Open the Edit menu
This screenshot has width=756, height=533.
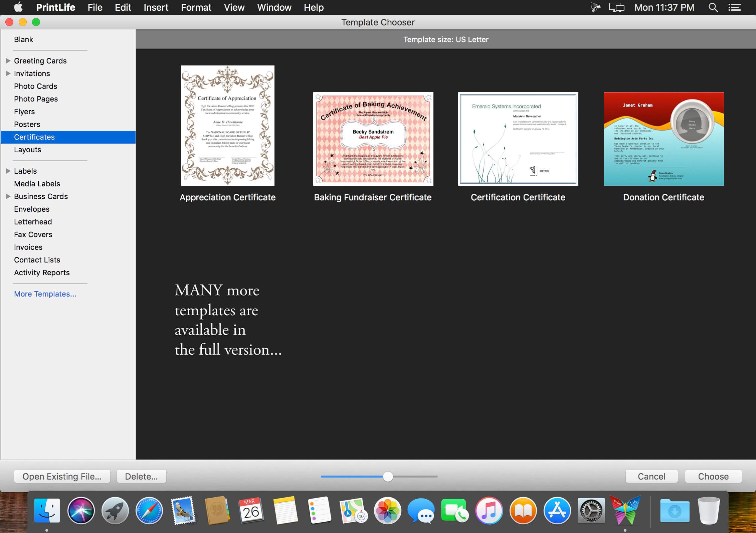pyautogui.click(x=123, y=7)
